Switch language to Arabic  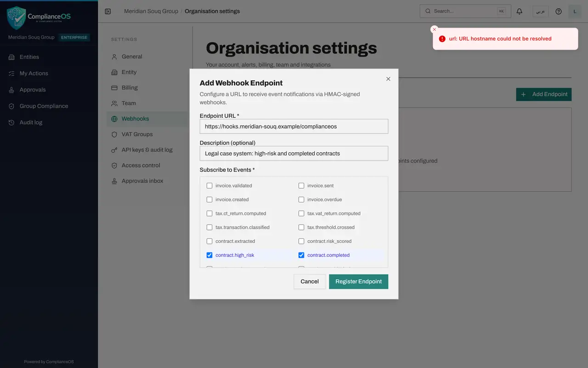(x=540, y=11)
